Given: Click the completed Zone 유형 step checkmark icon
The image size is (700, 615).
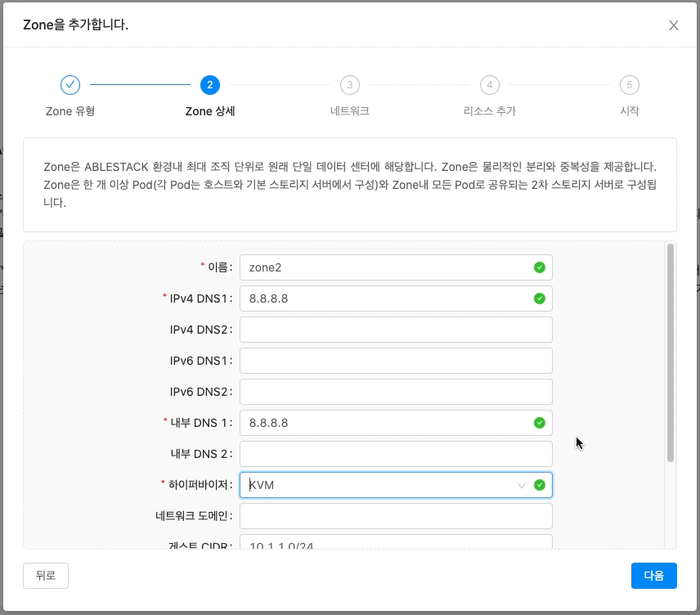Looking at the screenshot, I should click(x=70, y=84).
